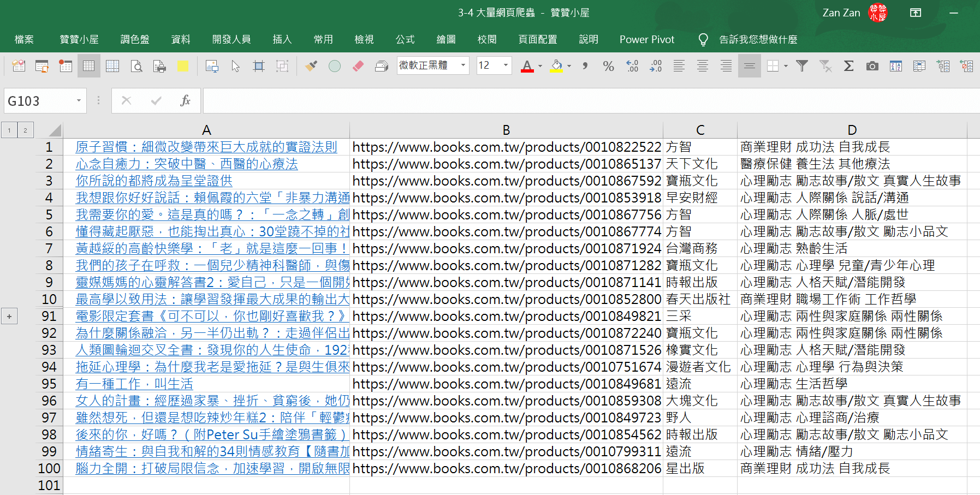The image size is (980, 495).
Task: Click the Zan Zan account name
Action: click(841, 13)
